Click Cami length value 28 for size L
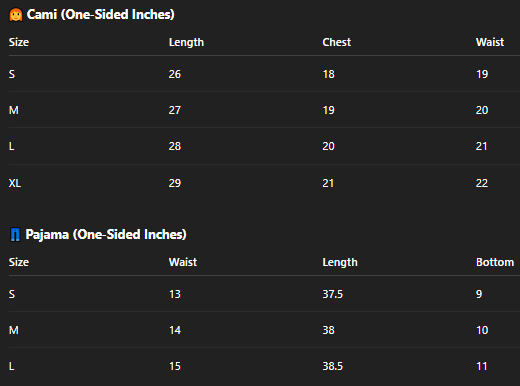The image size is (520, 386). (x=175, y=146)
